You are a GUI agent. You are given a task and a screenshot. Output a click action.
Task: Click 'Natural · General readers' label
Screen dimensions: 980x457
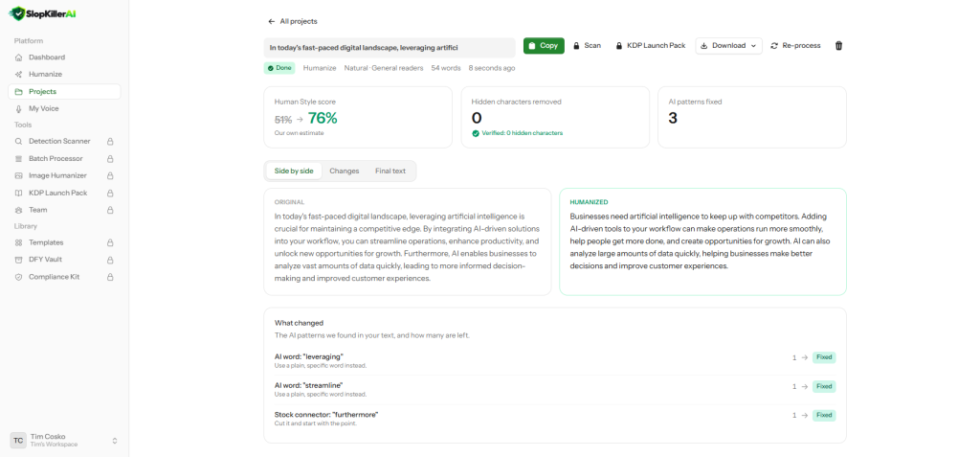[384, 68]
